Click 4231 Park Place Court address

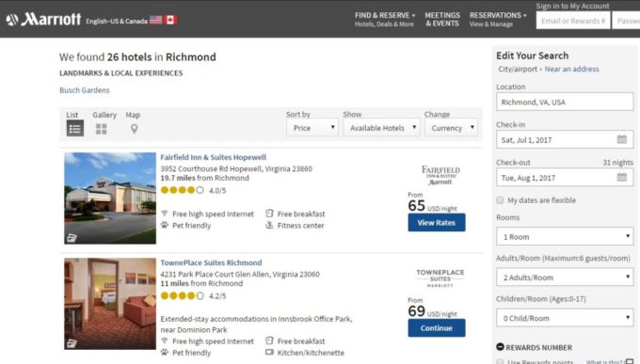240,274
